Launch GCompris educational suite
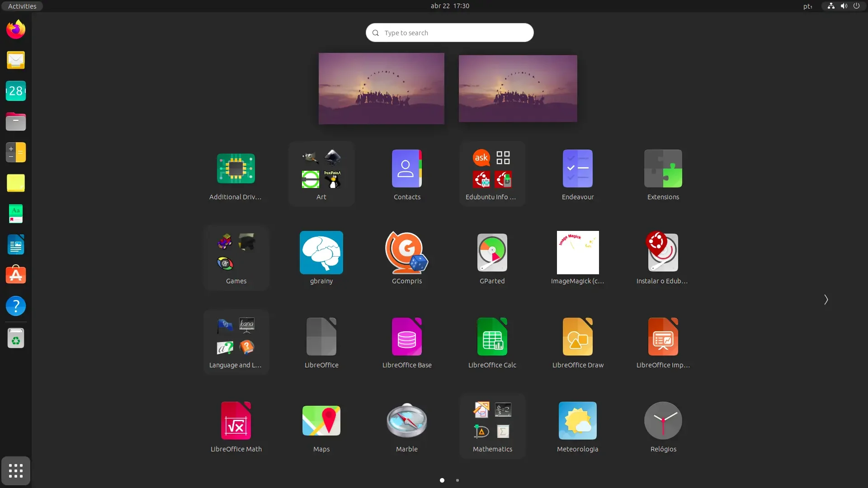 [406, 258]
